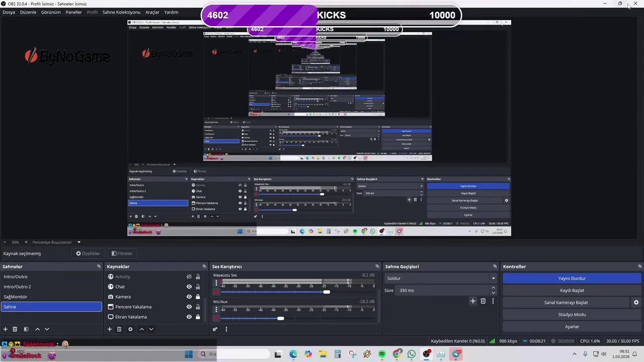Screen dimensions: 644x362
Task: Add a new scene in Sahneler
Action: pyautogui.click(x=6, y=329)
